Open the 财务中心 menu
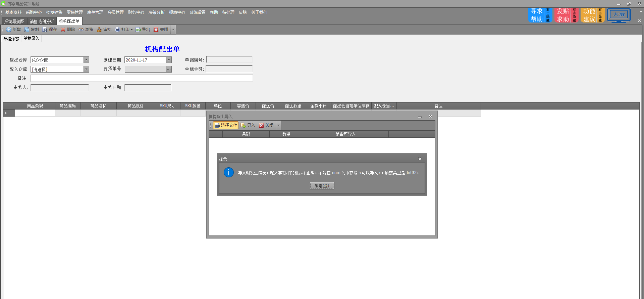This screenshot has height=299, width=644. [x=136, y=12]
